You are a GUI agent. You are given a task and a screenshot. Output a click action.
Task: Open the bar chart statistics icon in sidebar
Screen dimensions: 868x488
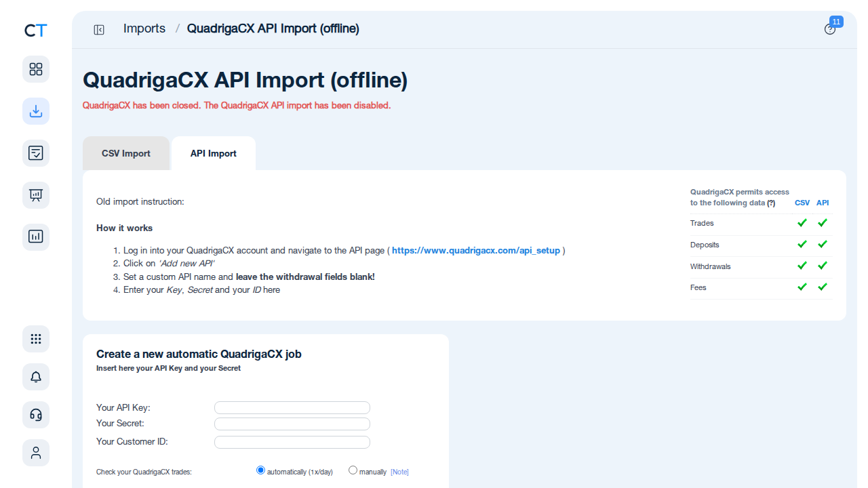[x=36, y=237]
